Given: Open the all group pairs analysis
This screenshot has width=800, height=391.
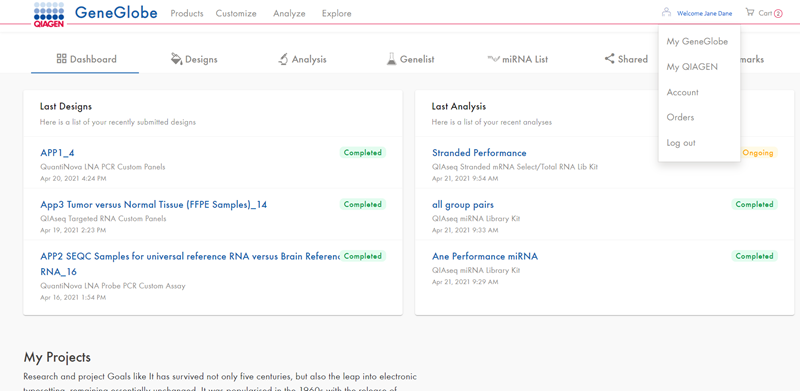Looking at the screenshot, I should click(x=463, y=205).
